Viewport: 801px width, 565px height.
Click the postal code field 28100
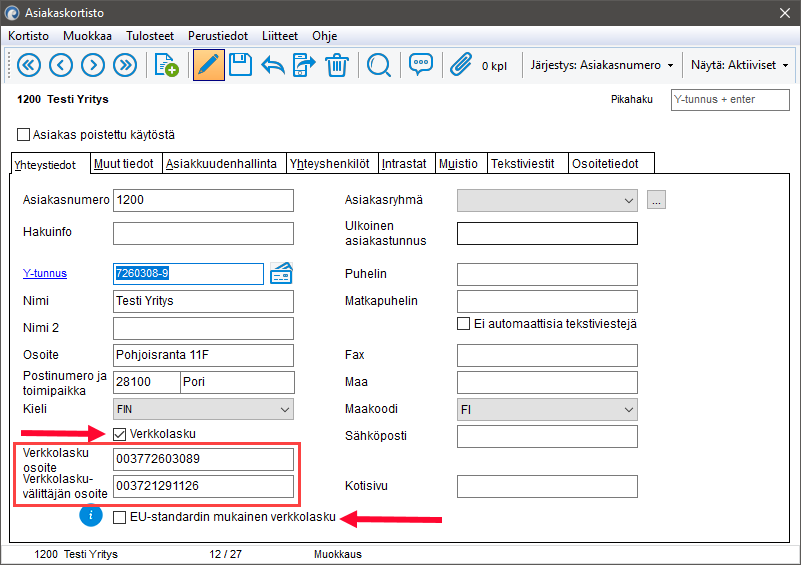(x=147, y=382)
